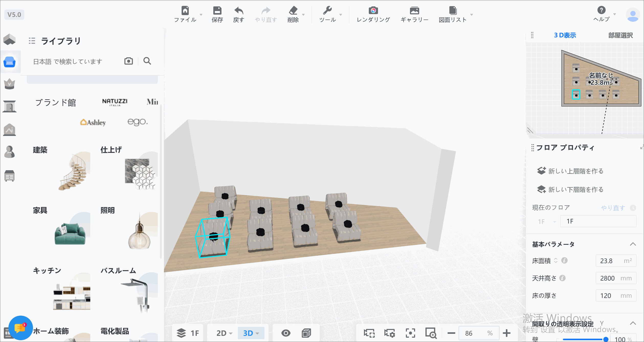644x342 pixels.
Task: Open the キッチン category
Action: (x=61, y=290)
